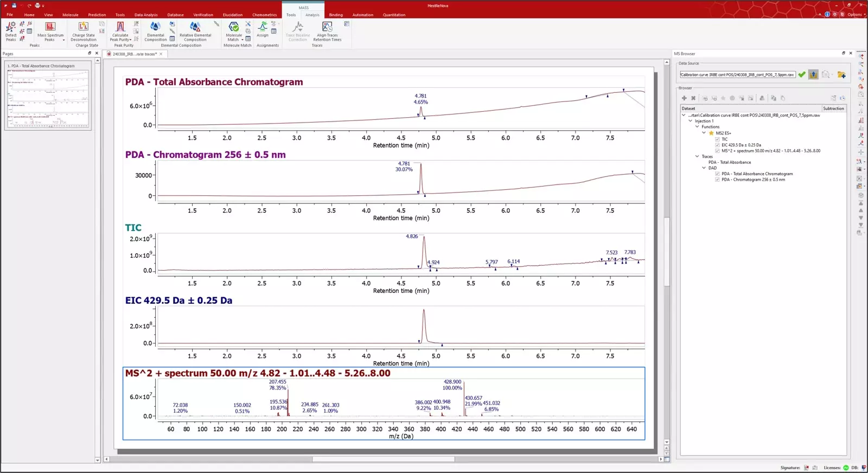Switch to the Analysis tab under MASS

point(312,15)
